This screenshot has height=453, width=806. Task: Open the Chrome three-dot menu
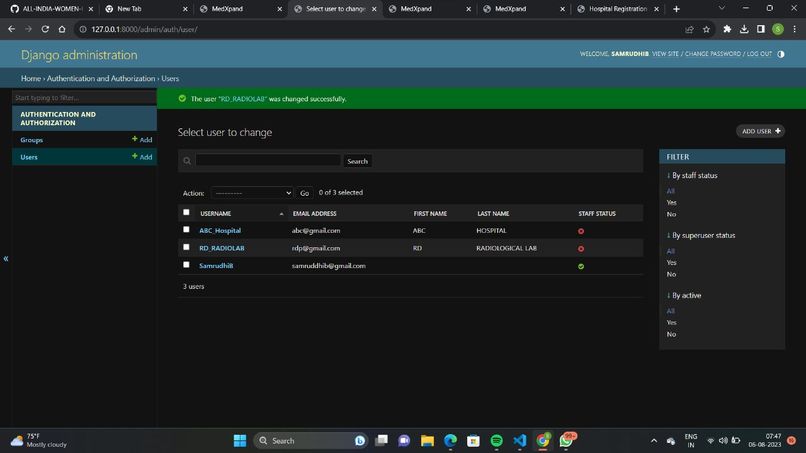(x=795, y=29)
